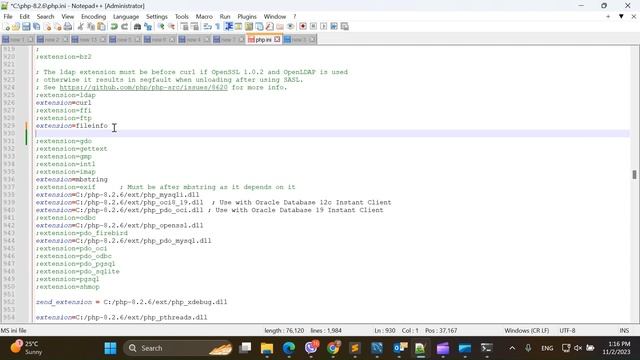Zoom out using the toolbar icon

point(171,27)
